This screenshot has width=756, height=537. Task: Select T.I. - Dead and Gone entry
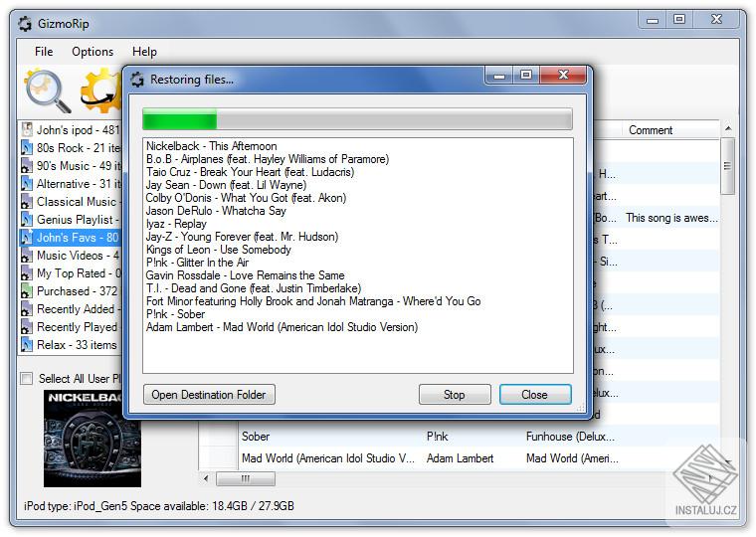(x=254, y=288)
